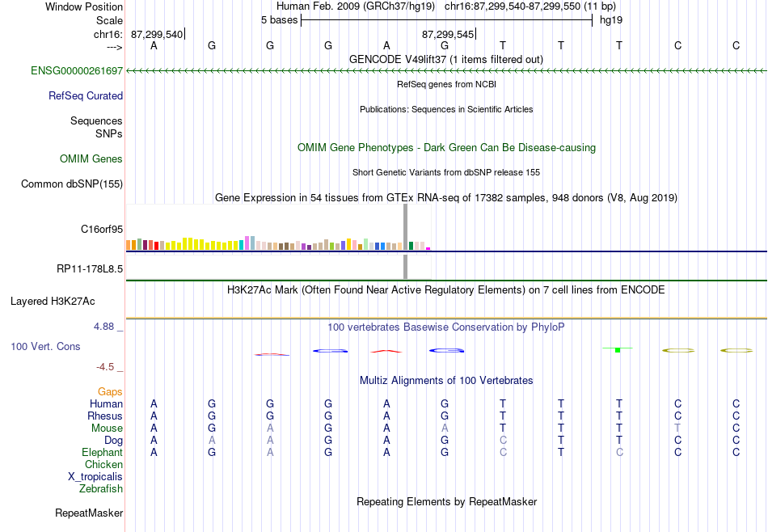This screenshot has width=768, height=532.
Task: Select the X_tropicalis species label
Action: [x=95, y=477]
